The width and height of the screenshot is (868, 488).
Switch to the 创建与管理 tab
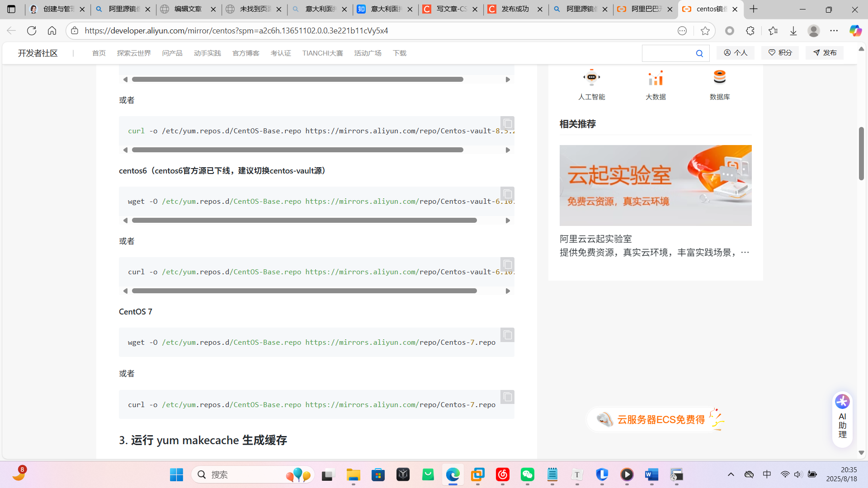57,9
